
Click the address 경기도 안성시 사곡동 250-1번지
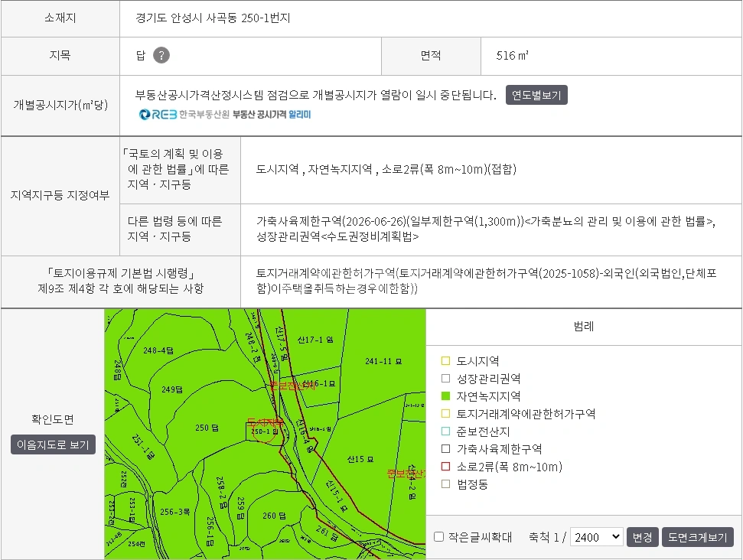coord(213,18)
